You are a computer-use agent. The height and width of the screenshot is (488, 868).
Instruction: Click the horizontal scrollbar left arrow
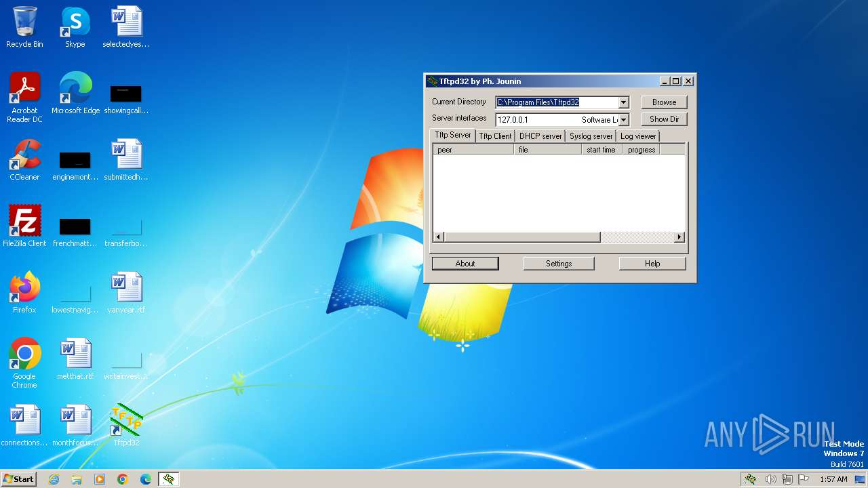coord(439,237)
